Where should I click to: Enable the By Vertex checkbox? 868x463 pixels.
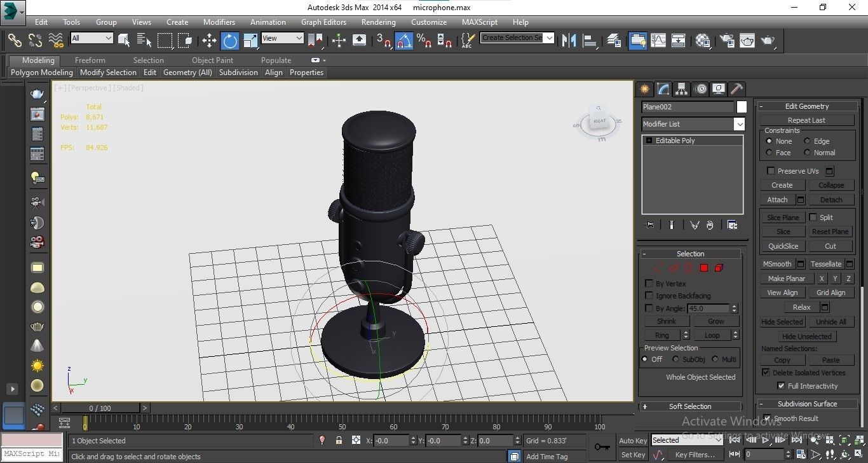tap(649, 284)
